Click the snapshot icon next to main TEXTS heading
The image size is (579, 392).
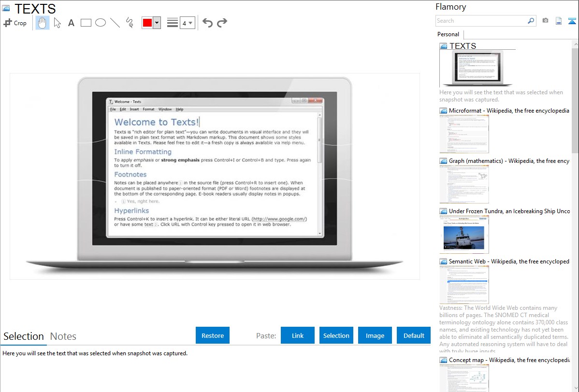coord(6,8)
